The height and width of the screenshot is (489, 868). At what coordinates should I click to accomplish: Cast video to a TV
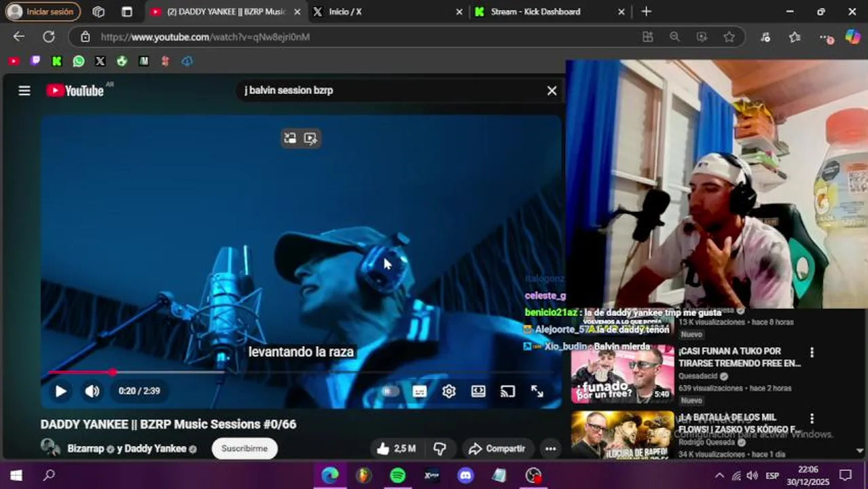coord(507,391)
